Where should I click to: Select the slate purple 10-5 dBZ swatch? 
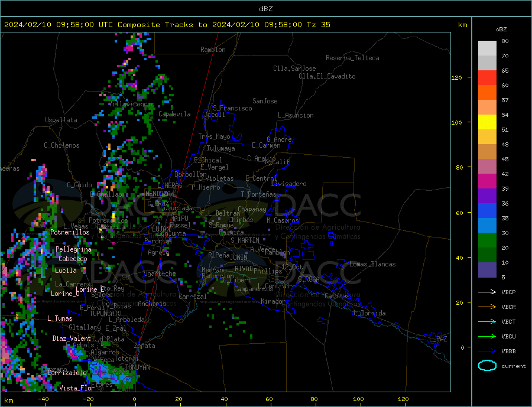pyautogui.click(x=487, y=270)
